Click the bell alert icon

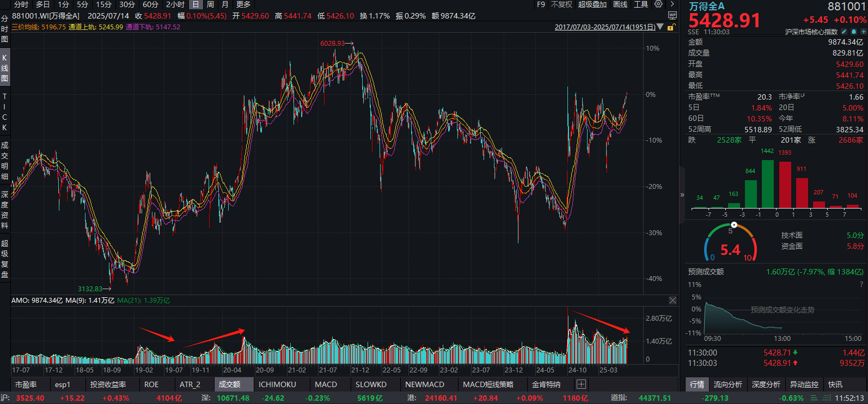tap(854, 32)
